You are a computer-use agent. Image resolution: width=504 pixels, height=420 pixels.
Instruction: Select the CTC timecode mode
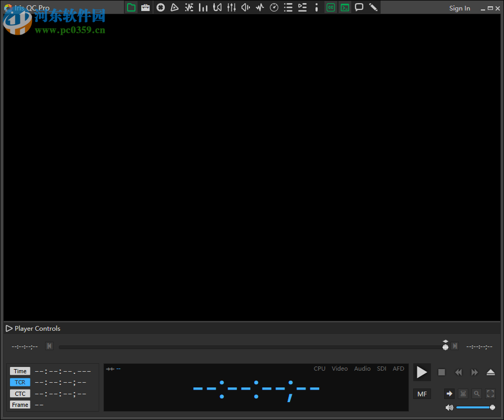click(x=20, y=394)
